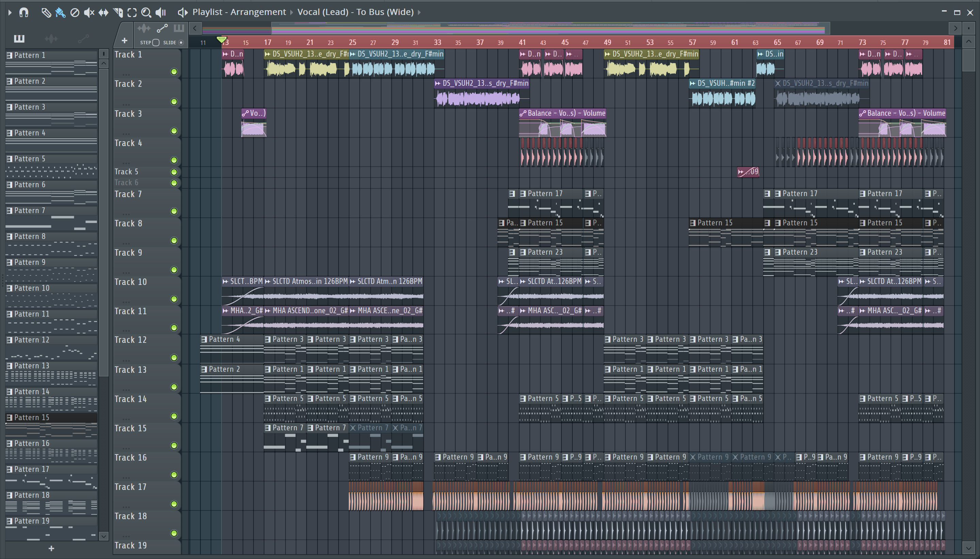Show patterns tab in picker panel
This screenshot has height=559, width=980.
(x=19, y=38)
